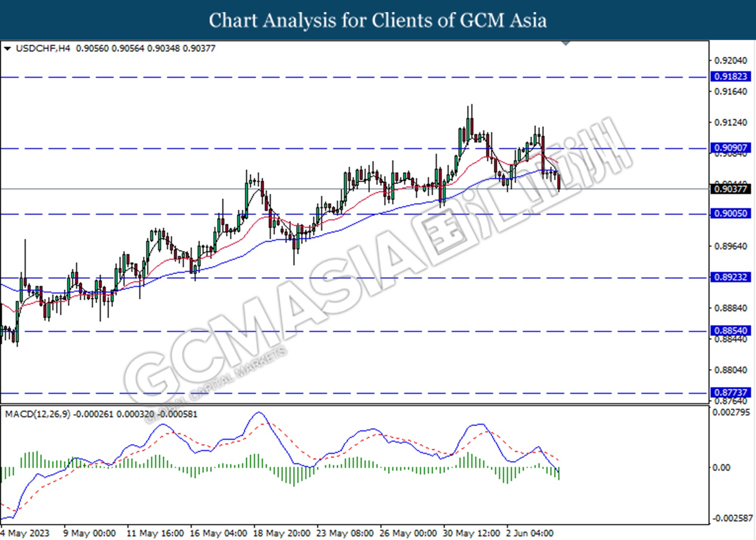Select the 0.89640 price scale value
Screen dimensions: 756x540
(730, 246)
